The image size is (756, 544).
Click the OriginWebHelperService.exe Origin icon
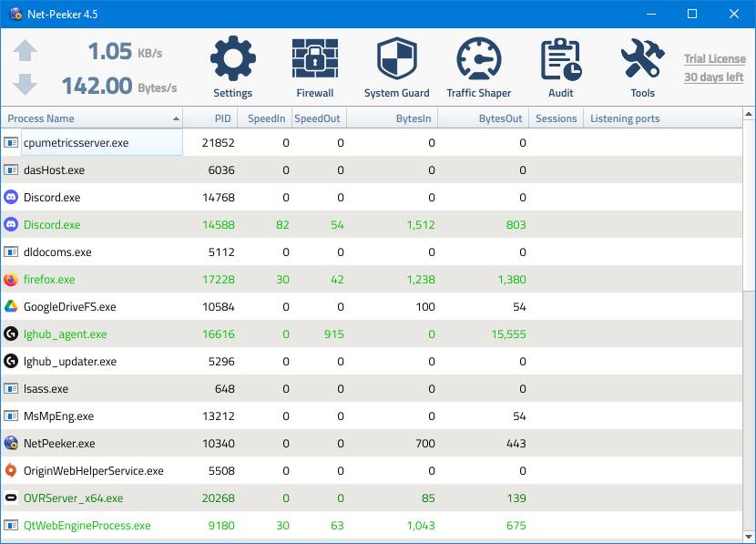point(11,471)
